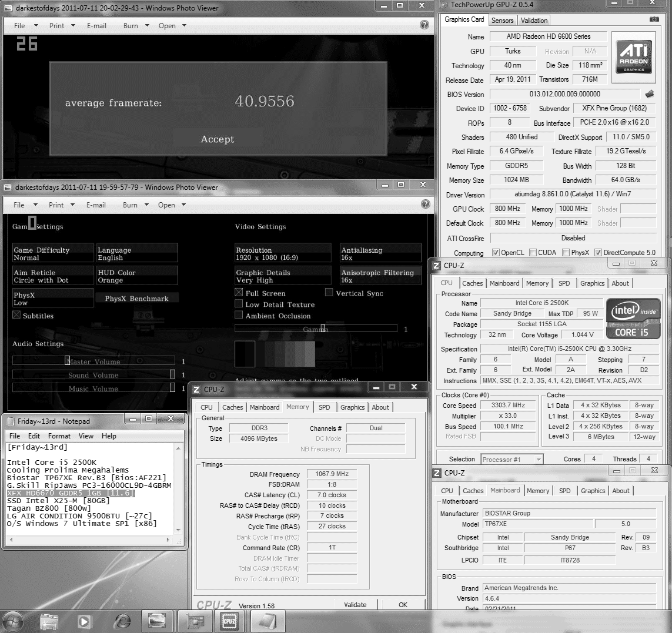Adjust Gamma slider handle
Viewport: 672px width, 633px height.
tap(323, 329)
